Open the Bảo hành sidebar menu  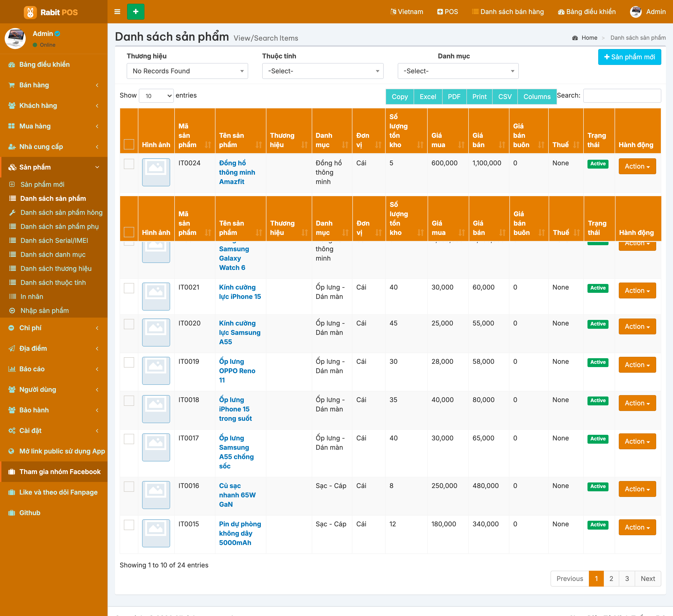(54, 410)
